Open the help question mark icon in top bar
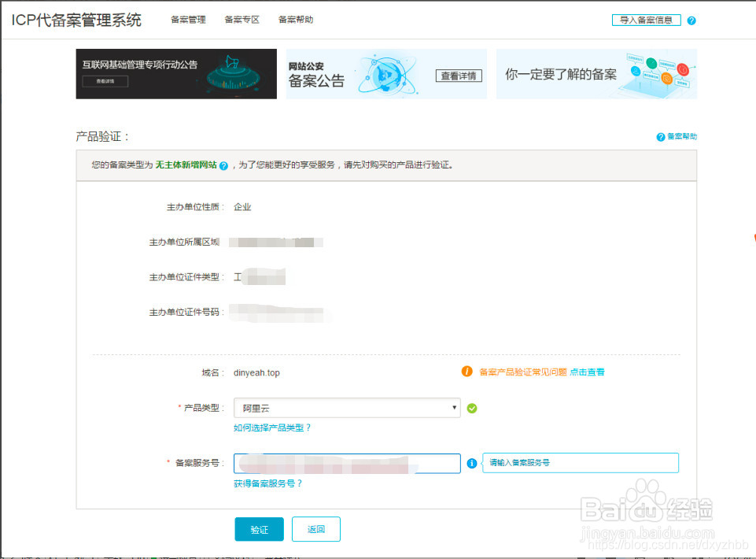The width and height of the screenshot is (756, 559). 691,20
